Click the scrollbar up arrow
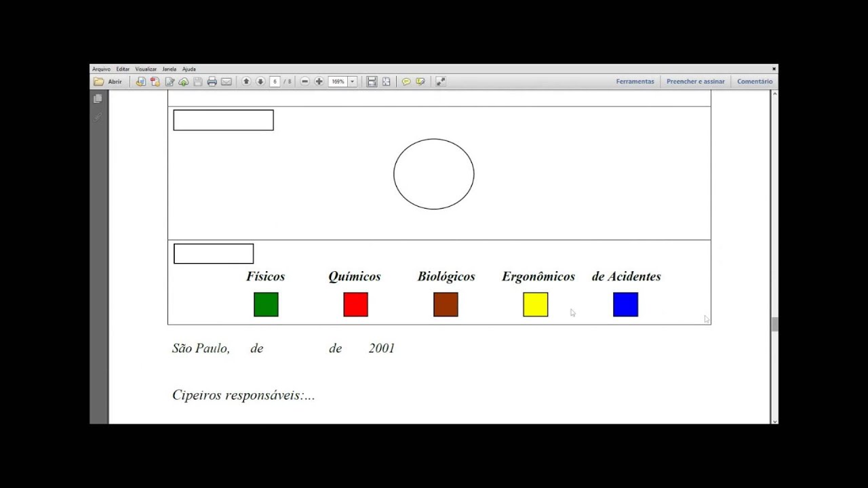Screen dimensions: 868x488 [x=774, y=94]
